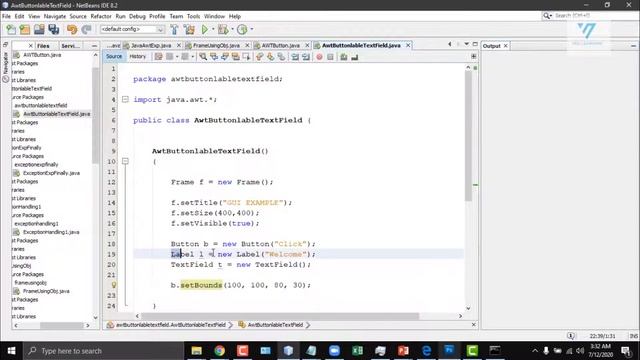
Task: Open the Debug Project dropdown arrow
Action: click(x=232, y=29)
